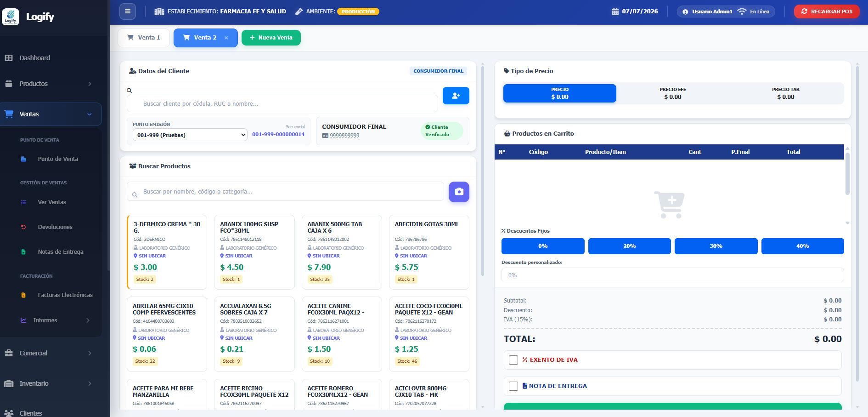
Task: Close the Venta 2 tab
Action: tap(226, 38)
